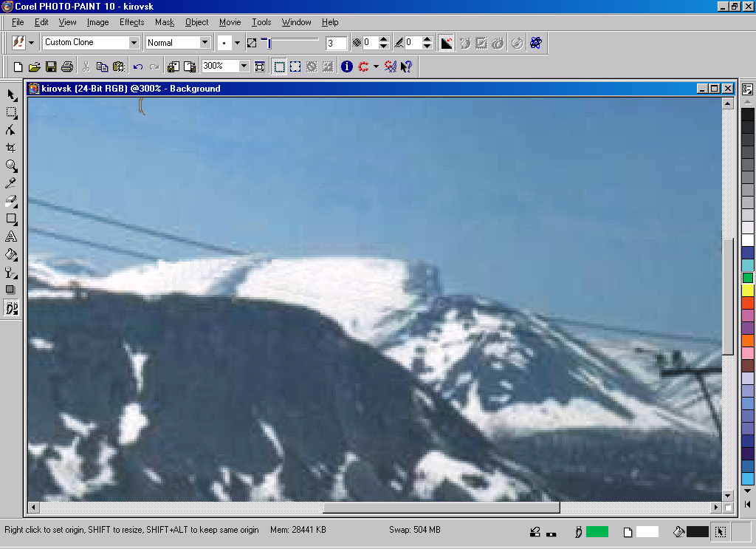This screenshot has height=549, width=756.
Task: Copy the selection to clipboard
Action: [x=102, y=67]
